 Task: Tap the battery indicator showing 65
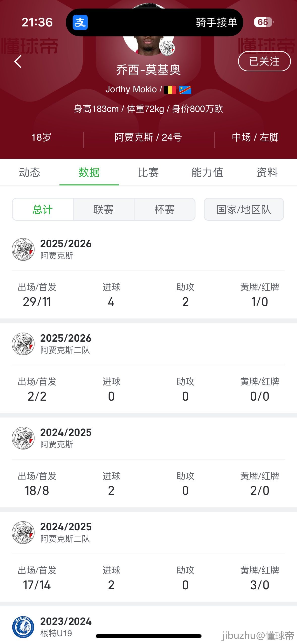263,22
